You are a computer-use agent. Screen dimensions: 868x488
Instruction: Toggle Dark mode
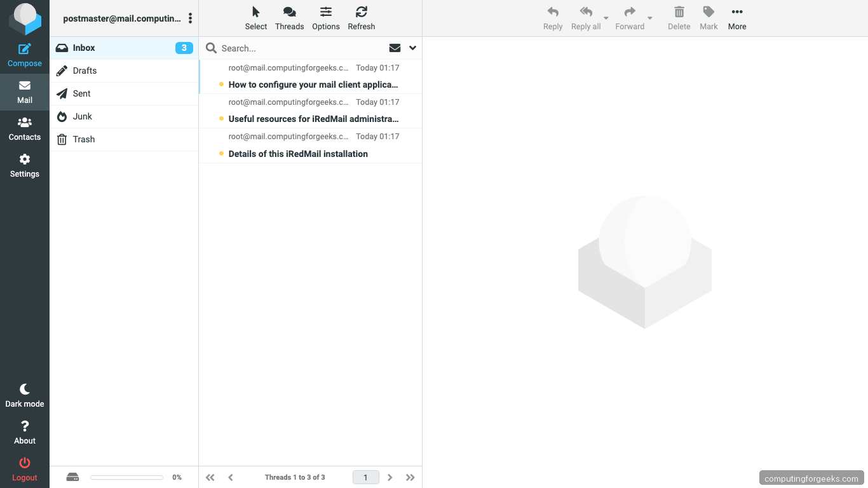(x=25, y=395)
